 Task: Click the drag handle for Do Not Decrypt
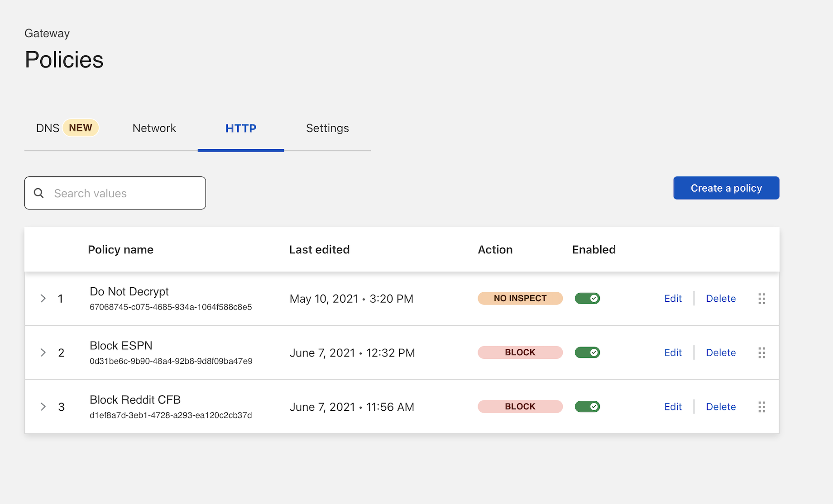click(x=761, y=299)
